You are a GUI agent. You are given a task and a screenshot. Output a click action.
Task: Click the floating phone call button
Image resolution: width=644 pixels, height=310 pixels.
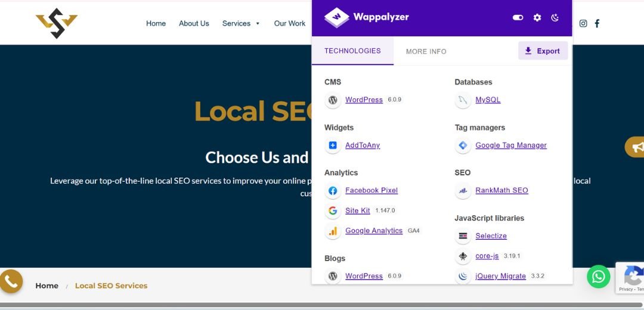[x=11, y=281]
